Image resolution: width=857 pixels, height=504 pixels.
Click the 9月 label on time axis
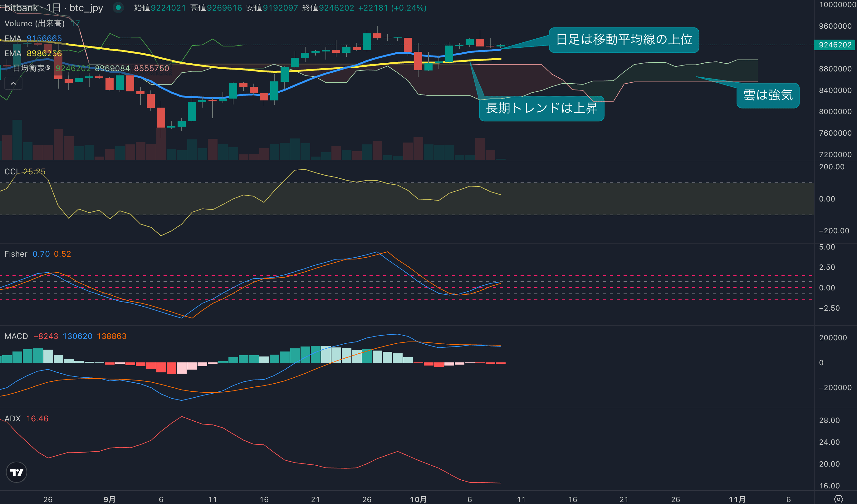click(x=110, y=499)
